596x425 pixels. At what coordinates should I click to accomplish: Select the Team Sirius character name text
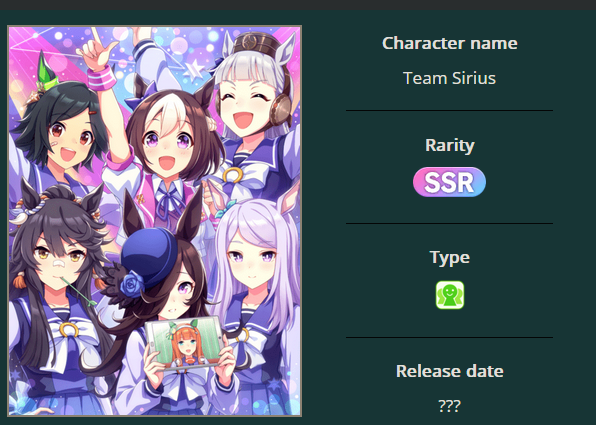point(449,78)
